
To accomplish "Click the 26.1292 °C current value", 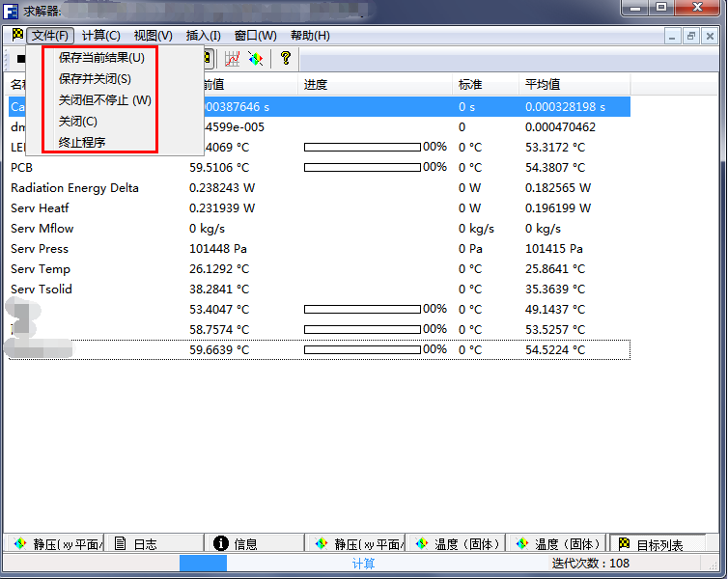I will [219, 269].
